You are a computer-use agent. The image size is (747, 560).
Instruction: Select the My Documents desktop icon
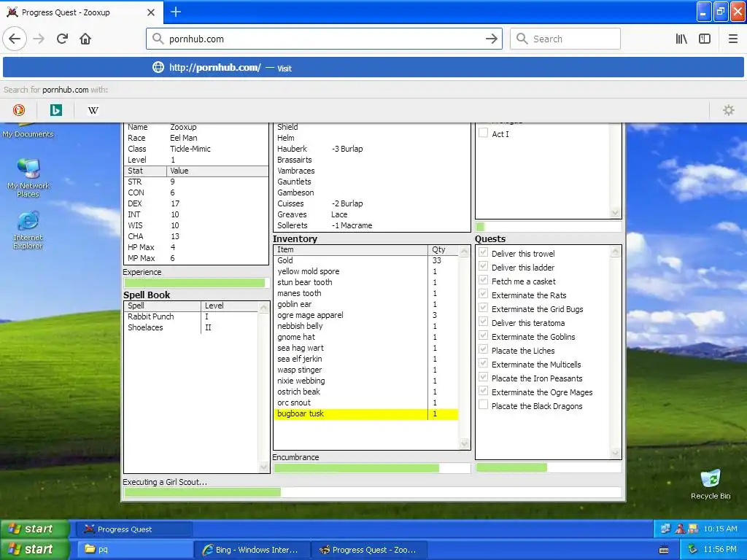point(28,131)
